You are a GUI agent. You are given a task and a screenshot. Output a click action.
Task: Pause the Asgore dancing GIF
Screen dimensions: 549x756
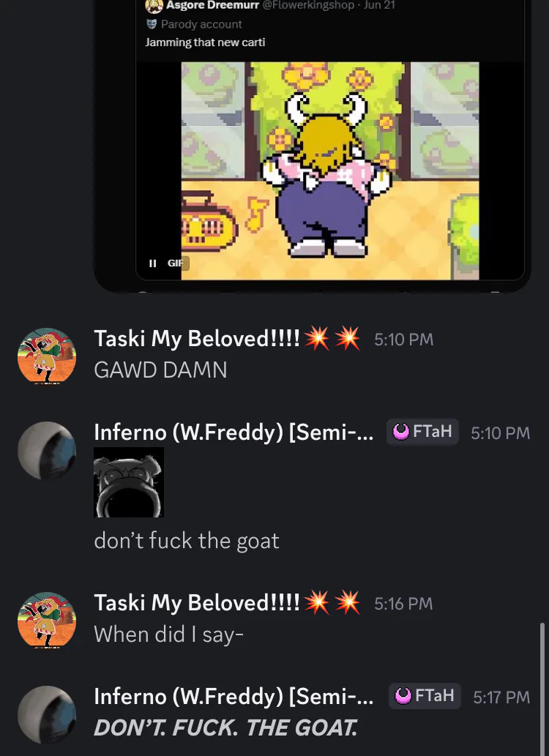point(152,263)
